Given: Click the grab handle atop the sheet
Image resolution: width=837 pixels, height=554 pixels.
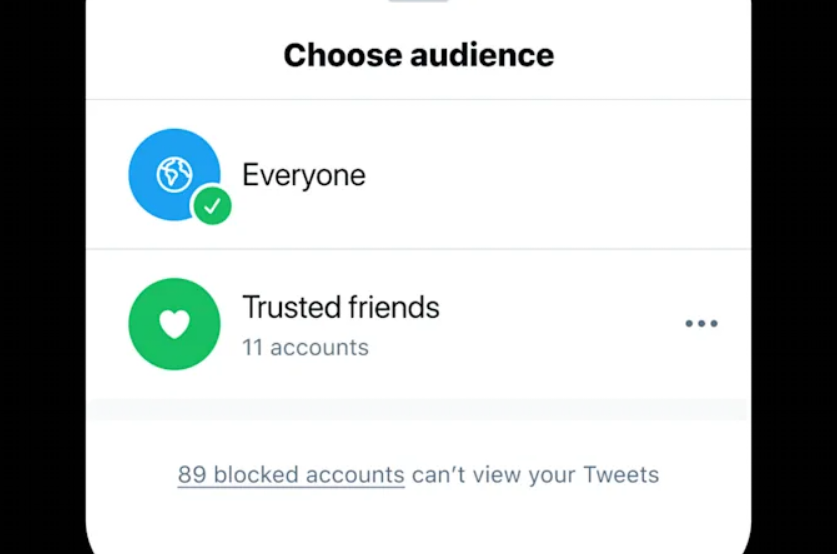Looking at the screenshot, I should click(x=418, y=1).
